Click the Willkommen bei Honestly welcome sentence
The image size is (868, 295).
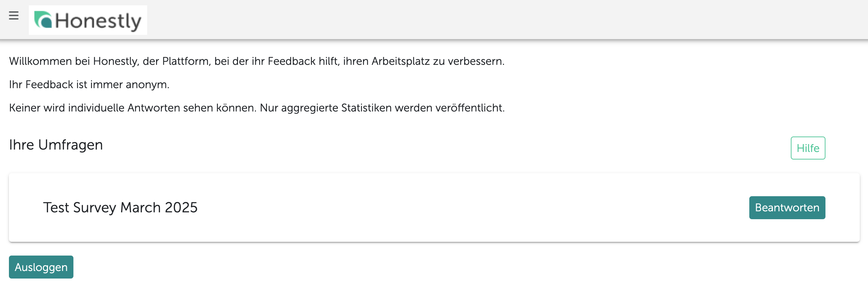[257, 61]
